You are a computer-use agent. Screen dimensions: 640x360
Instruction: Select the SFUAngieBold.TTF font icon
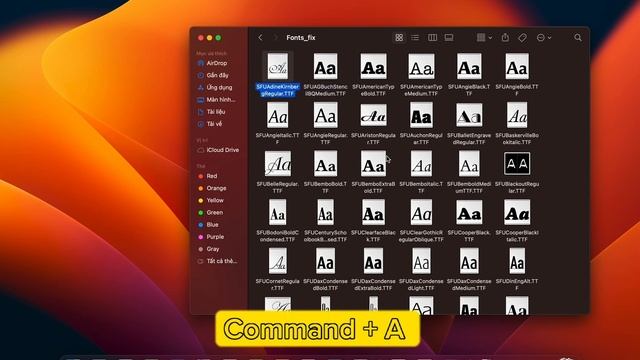coord(517,66)
